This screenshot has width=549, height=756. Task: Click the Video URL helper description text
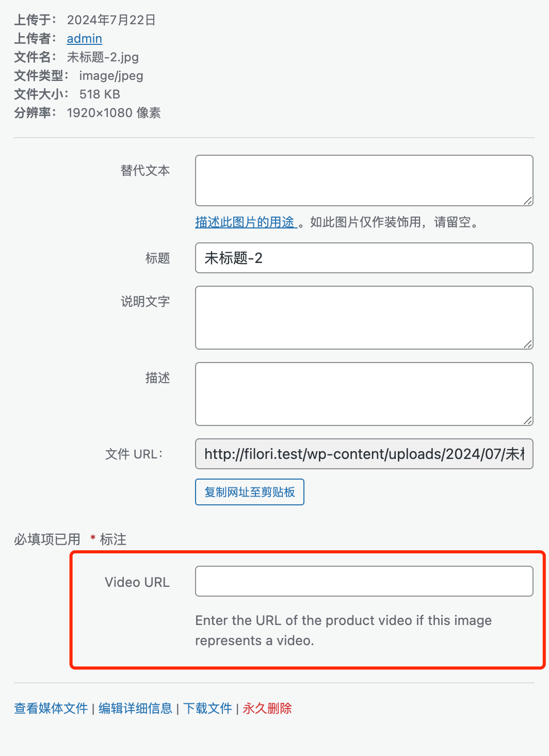coord(343,630)
